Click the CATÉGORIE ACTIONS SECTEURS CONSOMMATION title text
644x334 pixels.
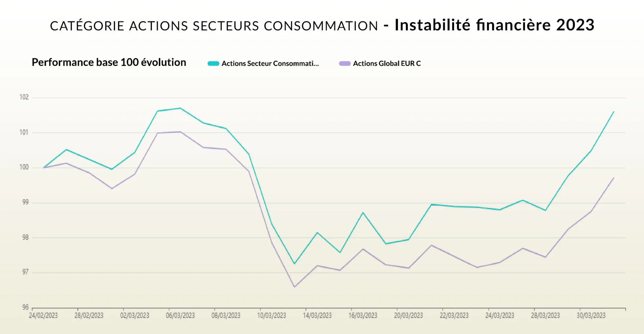214,26
